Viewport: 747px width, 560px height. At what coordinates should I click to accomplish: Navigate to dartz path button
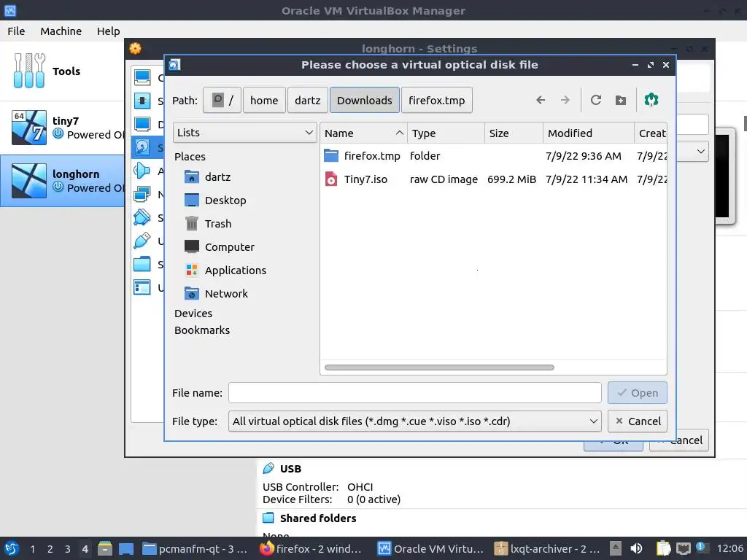click(307, 100)
